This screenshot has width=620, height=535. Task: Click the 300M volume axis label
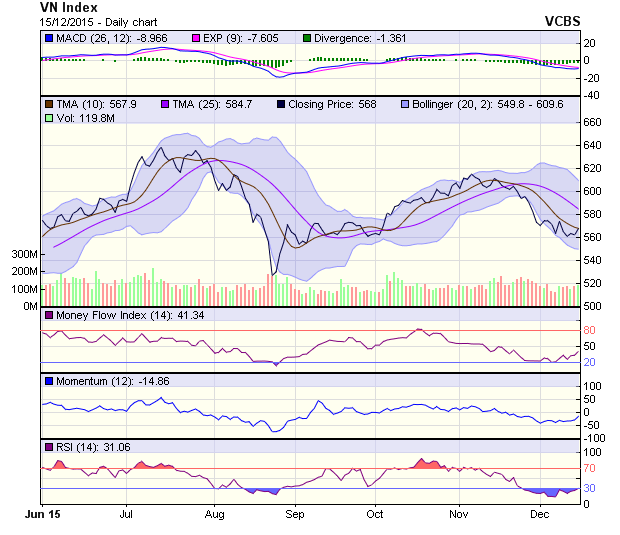(24, 255)
